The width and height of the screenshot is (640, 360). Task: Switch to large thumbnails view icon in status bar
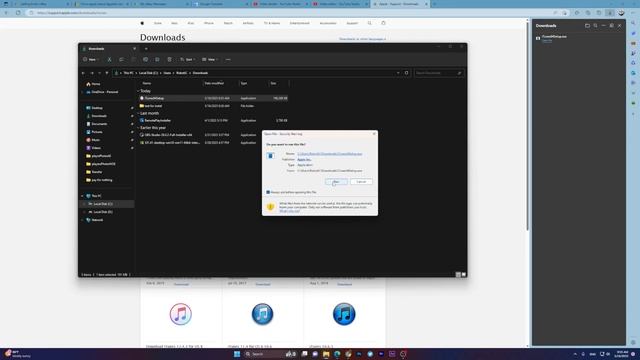point(464,275)
